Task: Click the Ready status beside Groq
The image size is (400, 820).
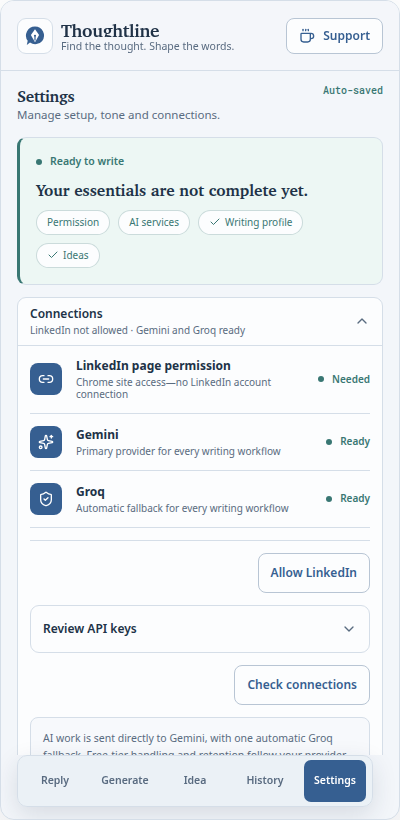Action: (x=348, y=499)
